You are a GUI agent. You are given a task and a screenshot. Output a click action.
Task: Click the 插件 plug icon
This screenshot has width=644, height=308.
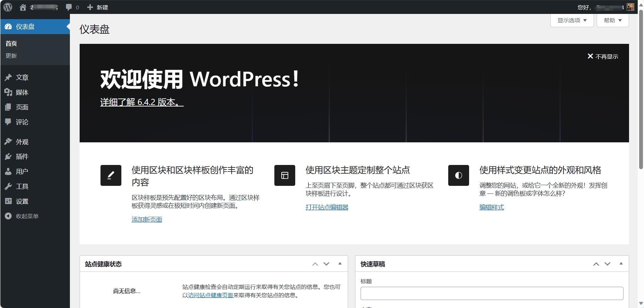coord(8,157)
